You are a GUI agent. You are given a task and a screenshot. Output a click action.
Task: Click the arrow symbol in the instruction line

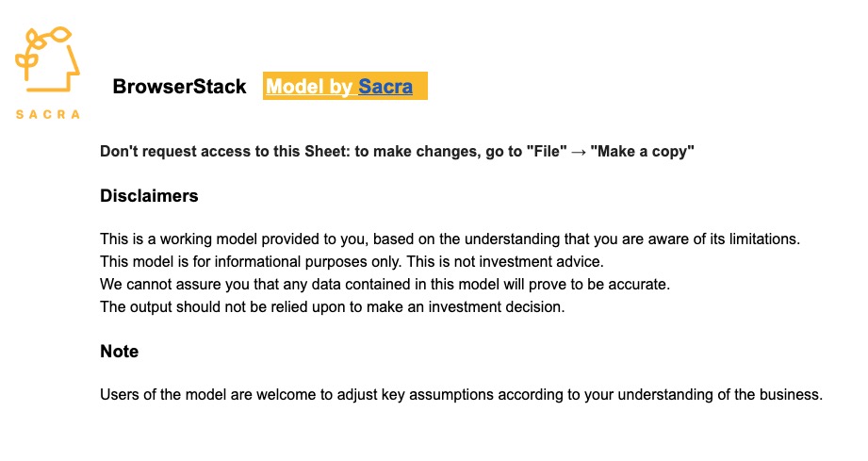click(x=579, y=152)
